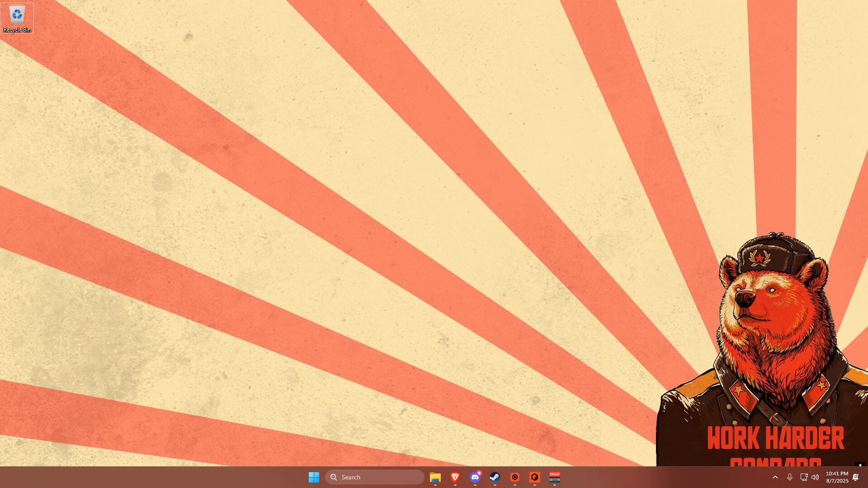The width and height of the screenshot is (868, 488).
Task: Open Steam from the taskbar
Action: pos(495,477)
